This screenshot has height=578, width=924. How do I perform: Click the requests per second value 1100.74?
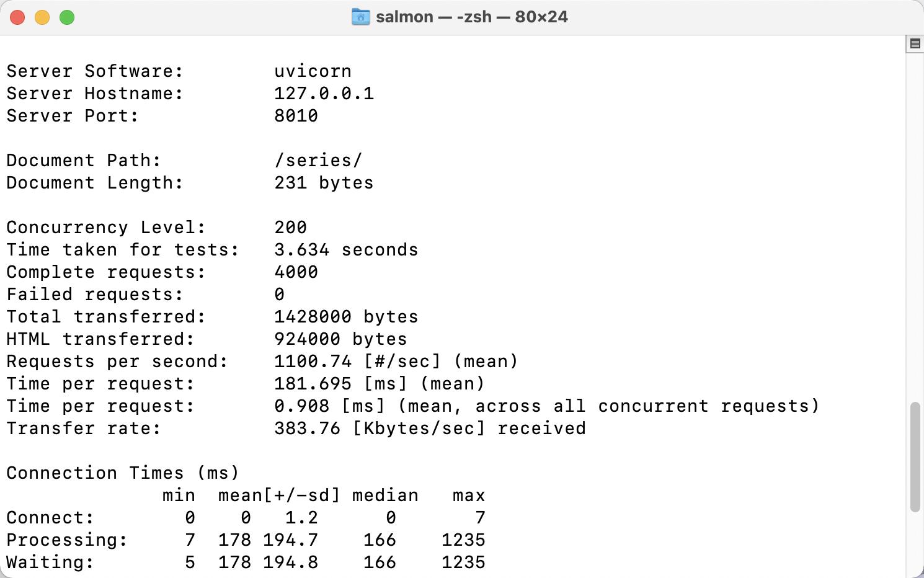point(313,362)
